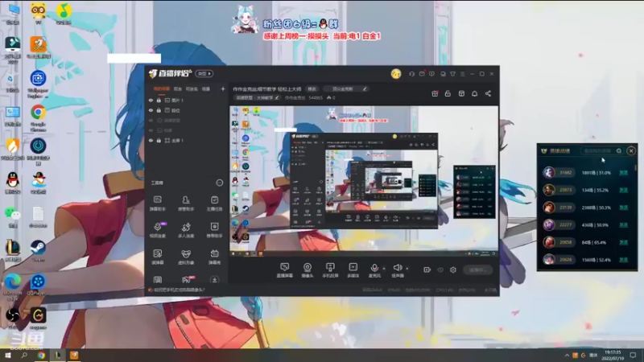644x362 pixels.
Task: Open Google Chrome from the taskbar
Action: [x=41, y=355]
